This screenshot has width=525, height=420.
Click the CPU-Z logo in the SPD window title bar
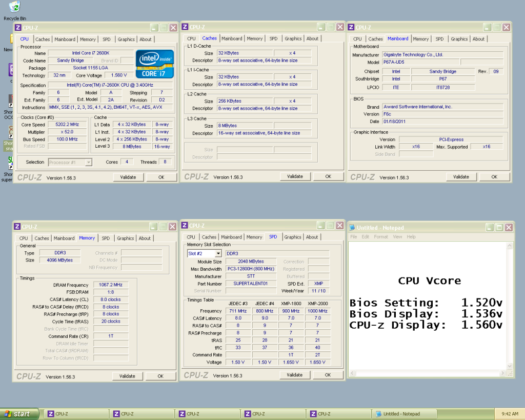(x=185, y=226)
